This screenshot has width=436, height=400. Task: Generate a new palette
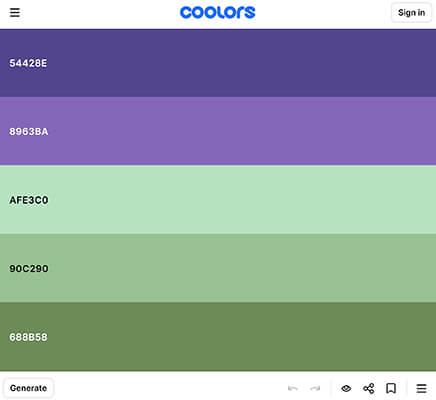pyautogui.click(x=29, y=388)
